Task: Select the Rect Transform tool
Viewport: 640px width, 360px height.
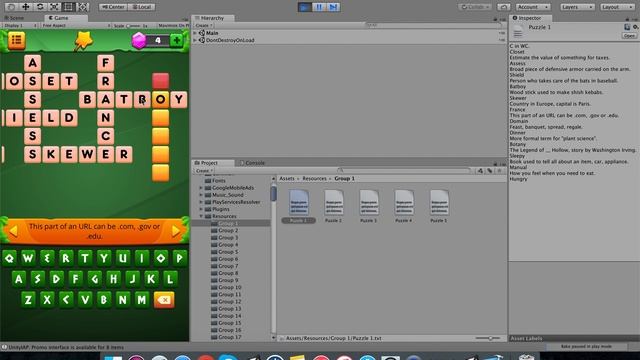Action: click(x=69, y=7)
